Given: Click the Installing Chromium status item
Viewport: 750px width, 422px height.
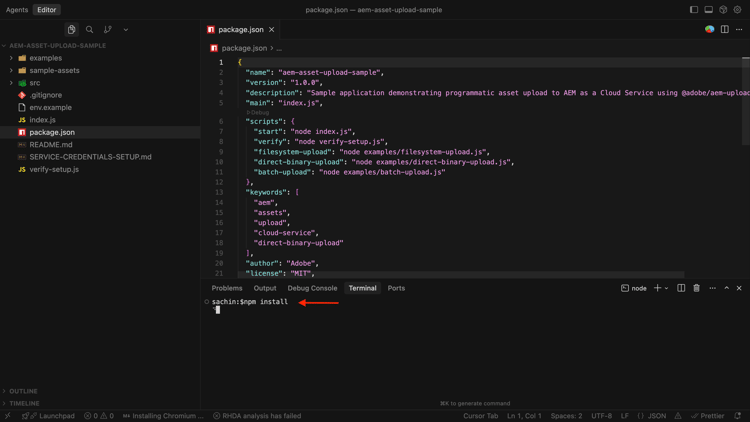Looking at the screenshot, I should (163, 416).
